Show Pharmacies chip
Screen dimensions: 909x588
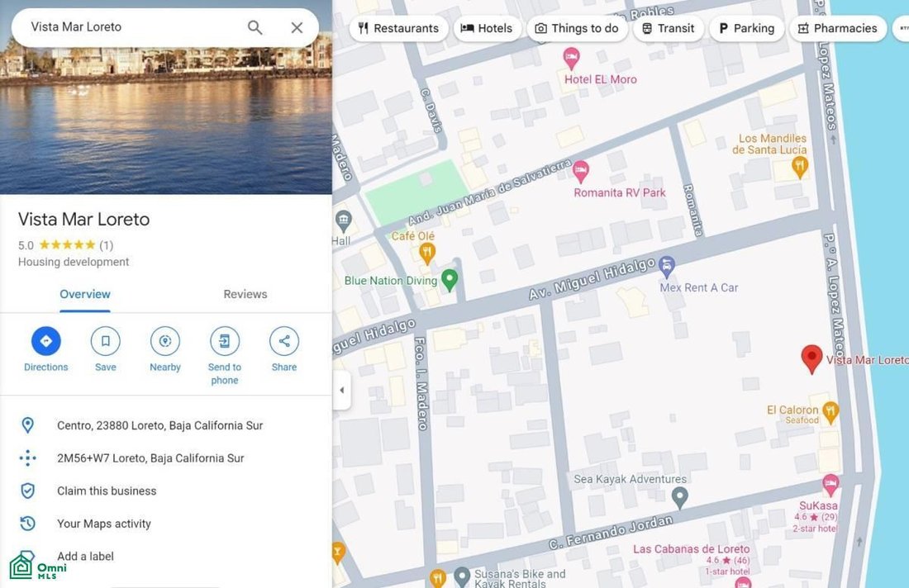[838, 28]
